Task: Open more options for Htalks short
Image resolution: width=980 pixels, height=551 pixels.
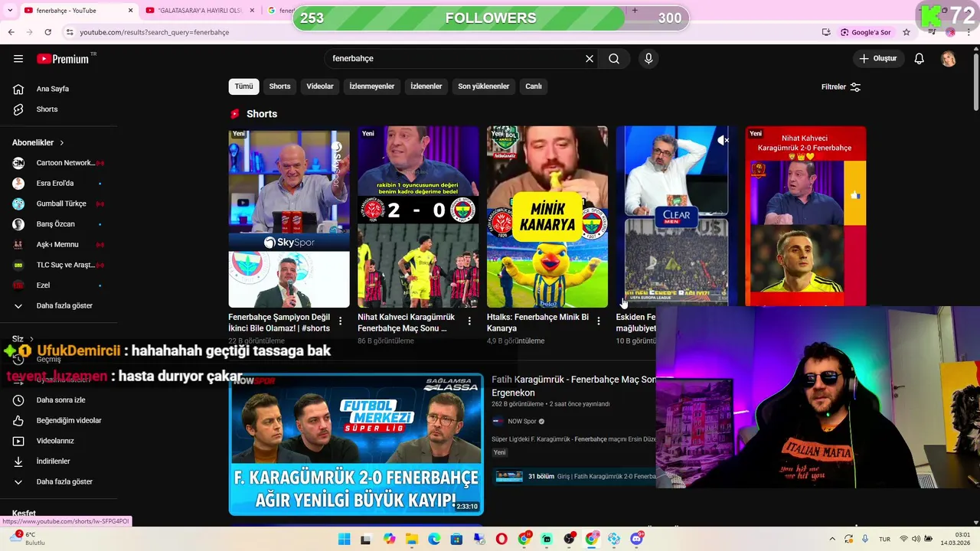Action: pyautogui.click(x=599, y=321)
